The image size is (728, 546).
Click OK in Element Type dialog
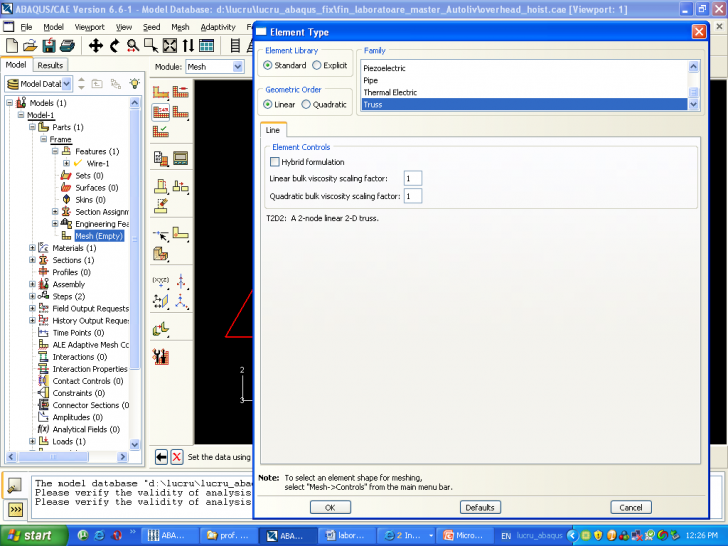point(330,507)
